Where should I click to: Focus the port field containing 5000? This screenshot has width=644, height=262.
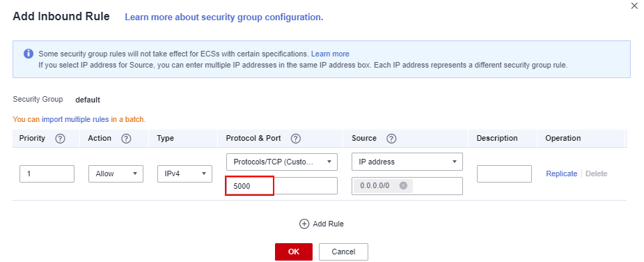click(x=282, y=186)
